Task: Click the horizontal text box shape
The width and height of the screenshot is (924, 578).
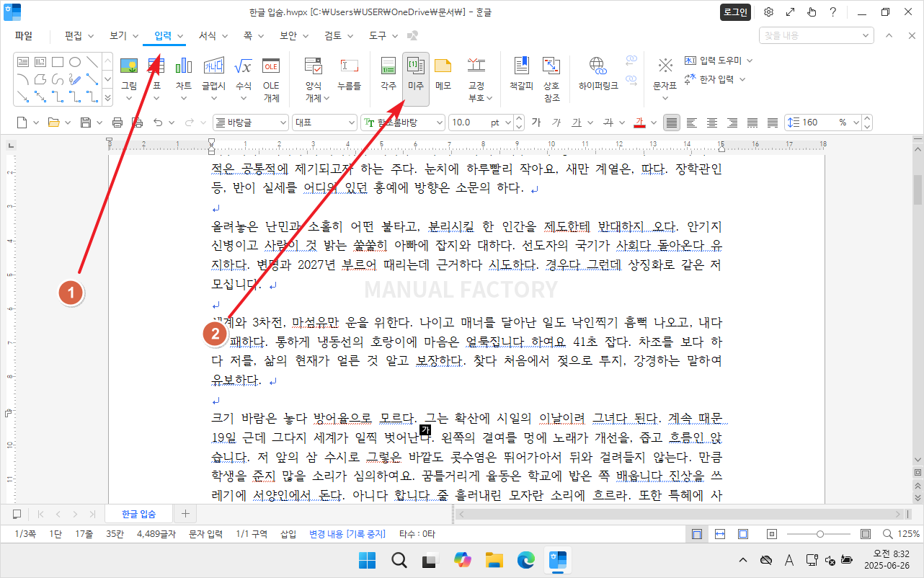Action: pos(23,62)
